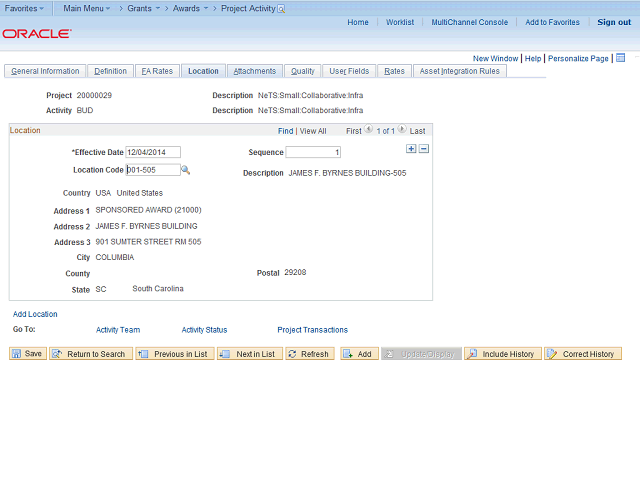This screenshot has height=480, width=640.
Task: Click the Add Location link
Action: [x=35, y=314]
